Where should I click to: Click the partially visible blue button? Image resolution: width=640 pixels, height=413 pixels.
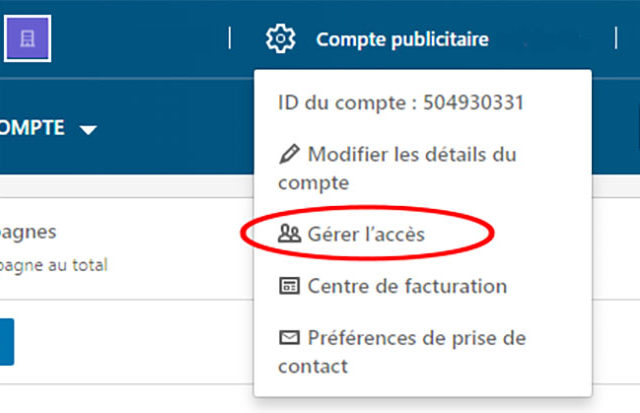tap(7, 342)
